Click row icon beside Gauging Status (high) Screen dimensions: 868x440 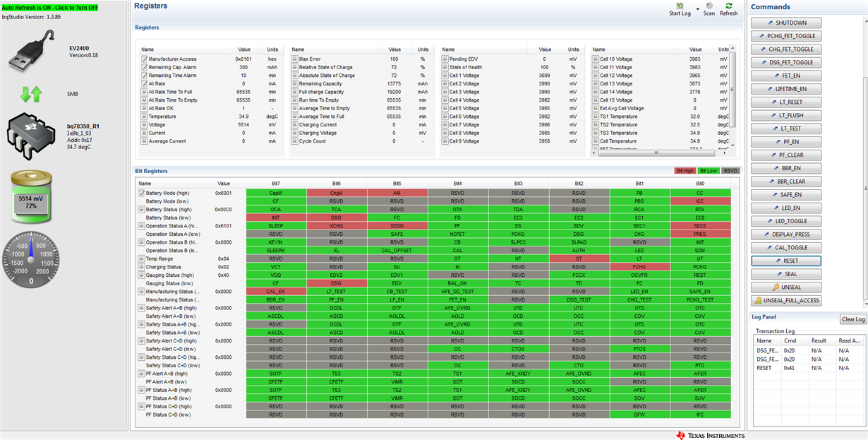click(x=141, y=275)
